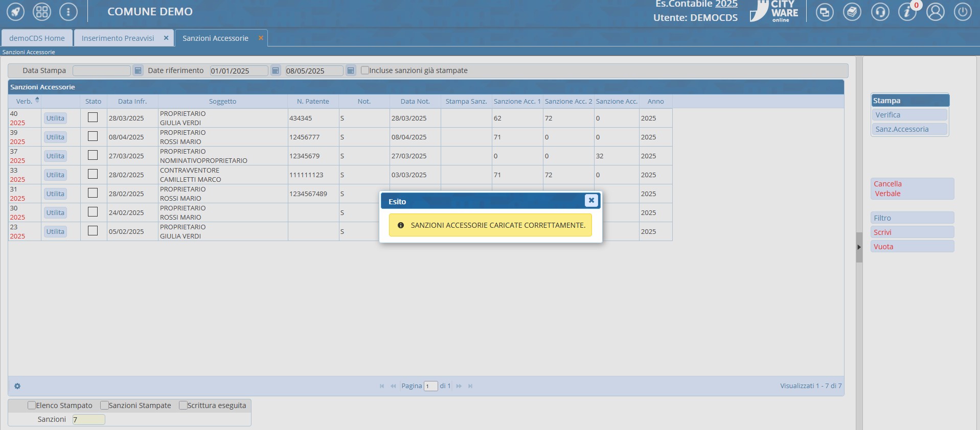The width and height of the screenshot is (980, 430).
Task: Click the power logout icon
Action: click(963, 12)
